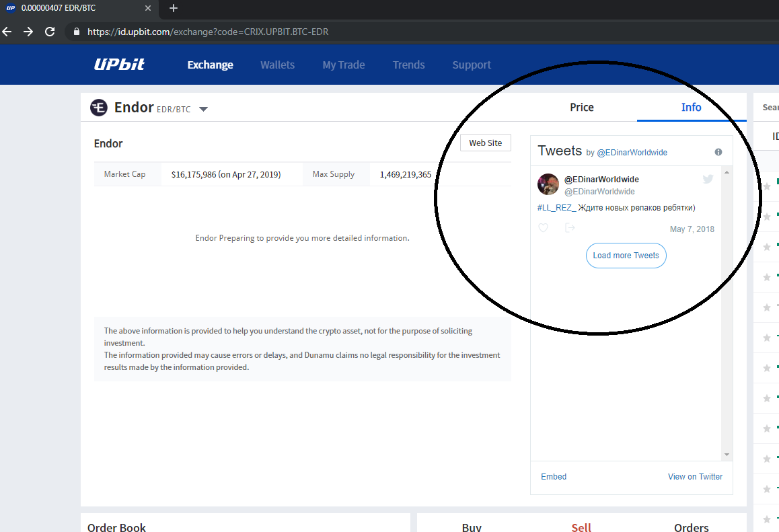
Task: Open the Trends page
Action: tap(409, 65)
